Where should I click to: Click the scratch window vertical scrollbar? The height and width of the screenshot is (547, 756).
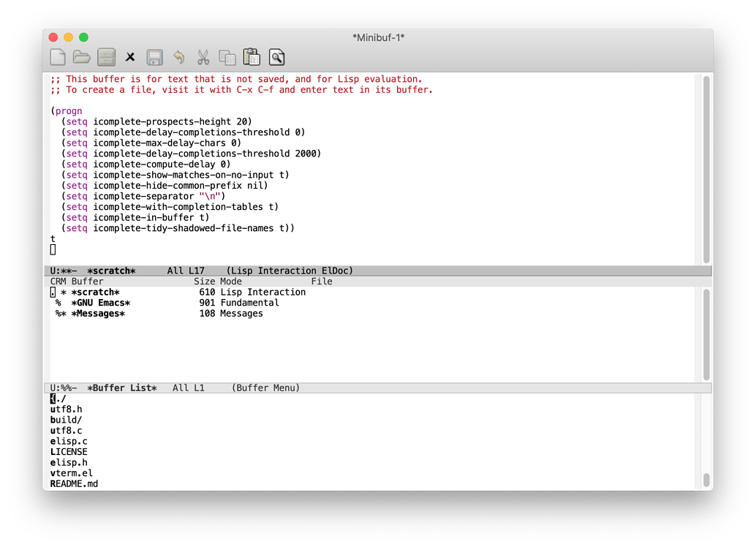point(706,169)
